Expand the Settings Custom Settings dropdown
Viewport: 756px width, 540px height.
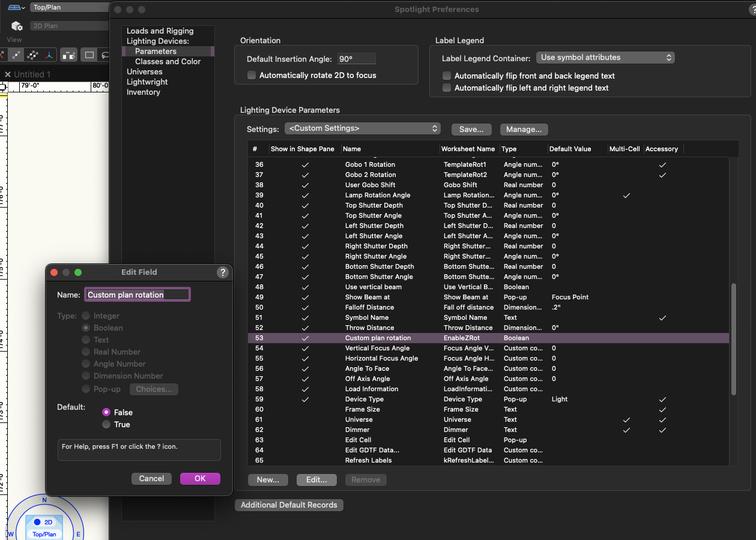[363, 128]
